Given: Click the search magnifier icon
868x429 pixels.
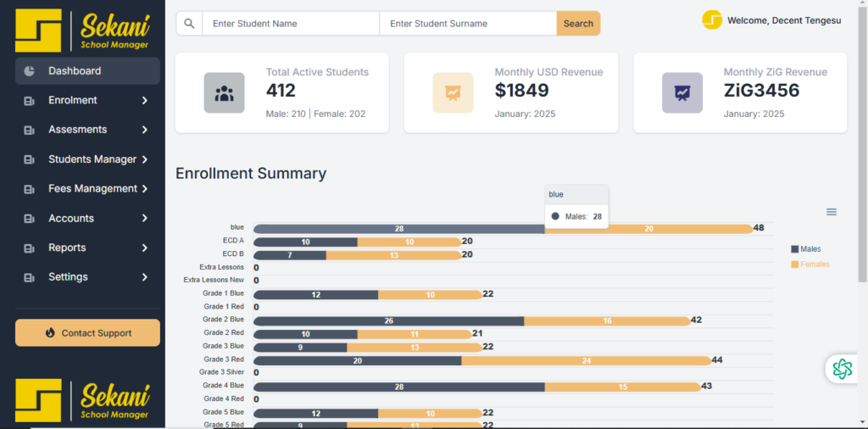Looking at the screenshot, I should pyautogui.click(x=189, y=24).
